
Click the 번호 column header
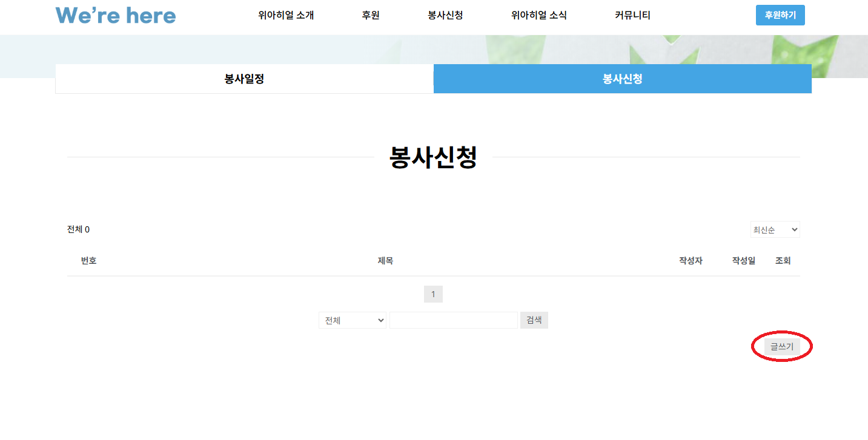(x=88, y=261)
